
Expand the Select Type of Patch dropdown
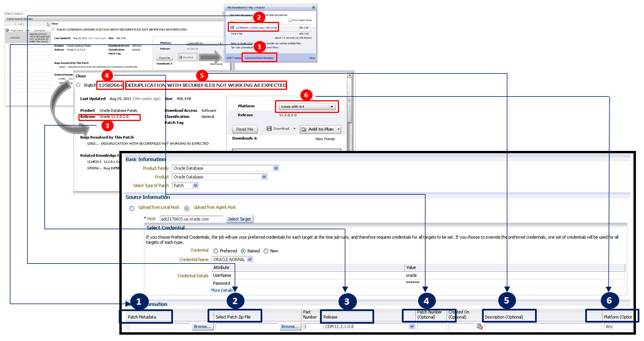tap(185, 185)
